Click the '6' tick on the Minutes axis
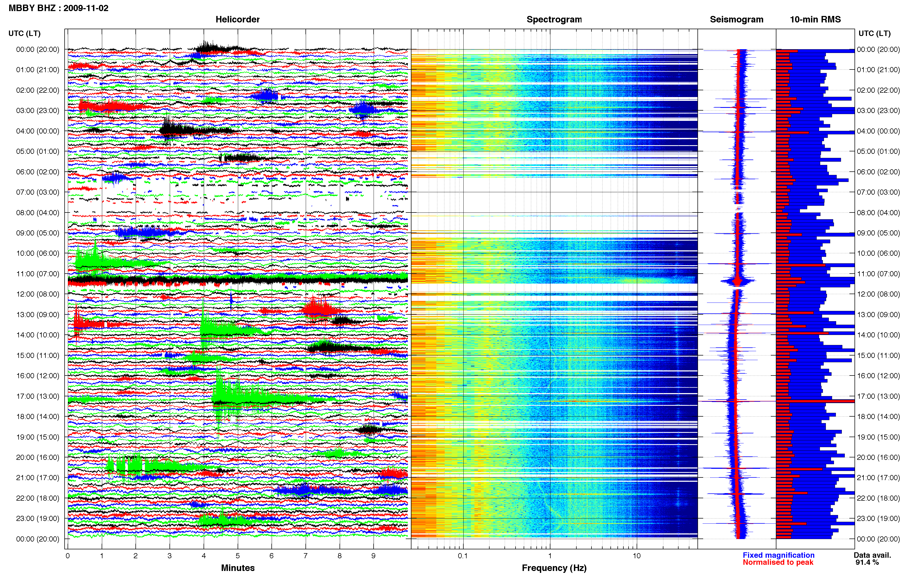924x578 pixels. click(x=272, y=556)
